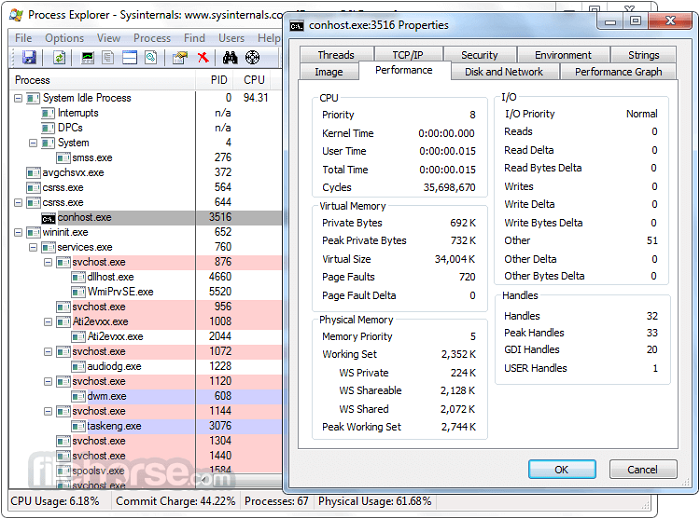
Task: Click the Save floppy disk toolbar icon
Action: 29,58
